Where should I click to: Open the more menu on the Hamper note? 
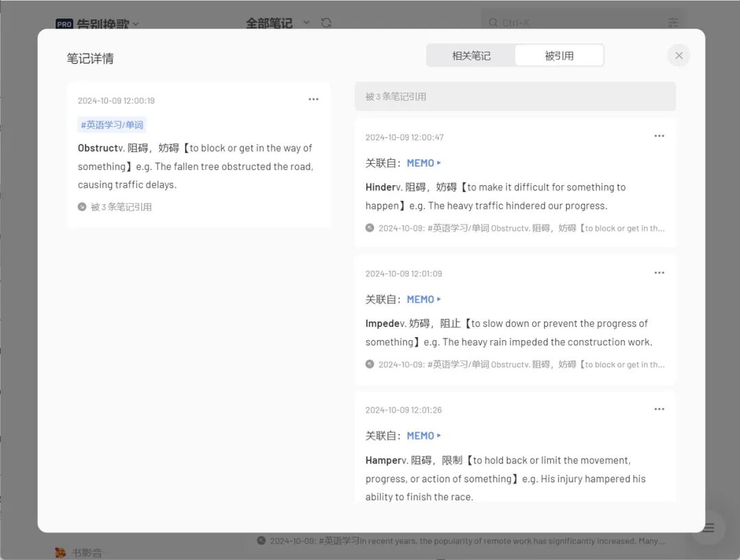tap(659, 409)
